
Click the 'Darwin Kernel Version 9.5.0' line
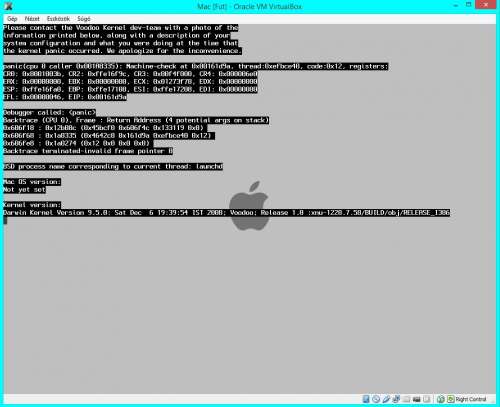pos(227,212)
